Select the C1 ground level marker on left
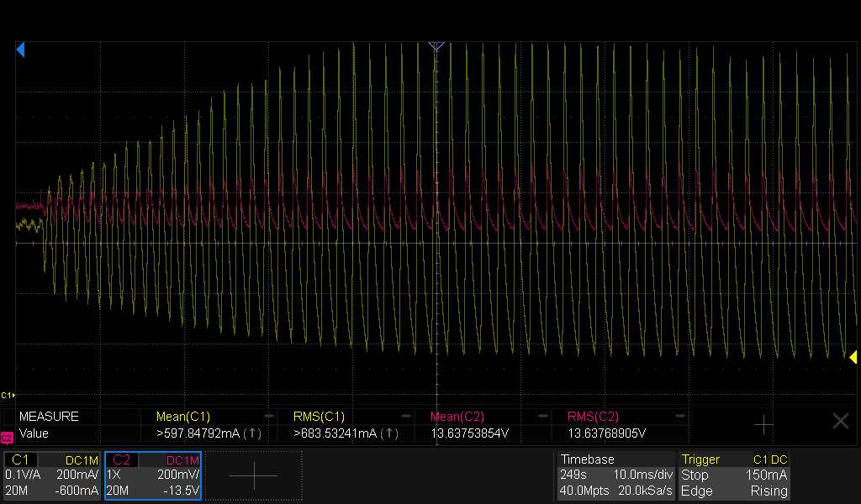The image size is (861, 504). pos(8,395)
